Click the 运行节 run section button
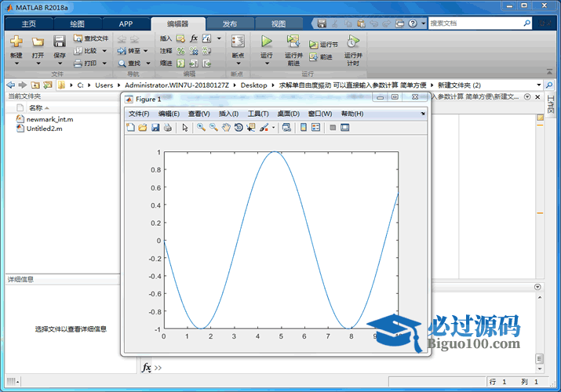 coord(323,45)
